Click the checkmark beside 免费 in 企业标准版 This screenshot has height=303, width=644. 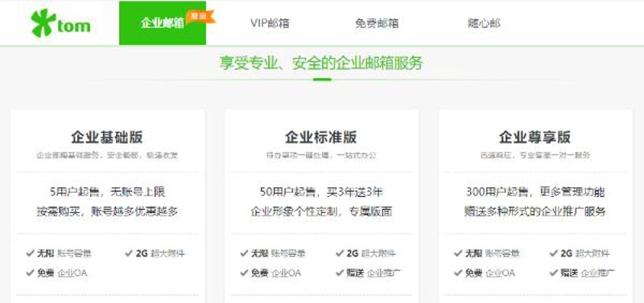[244, 272]
